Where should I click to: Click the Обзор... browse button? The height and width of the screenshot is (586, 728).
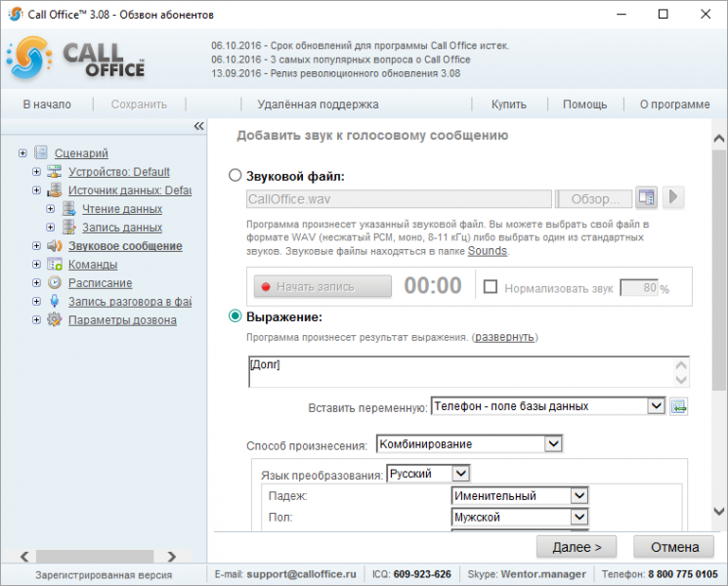tap(594, 199)
